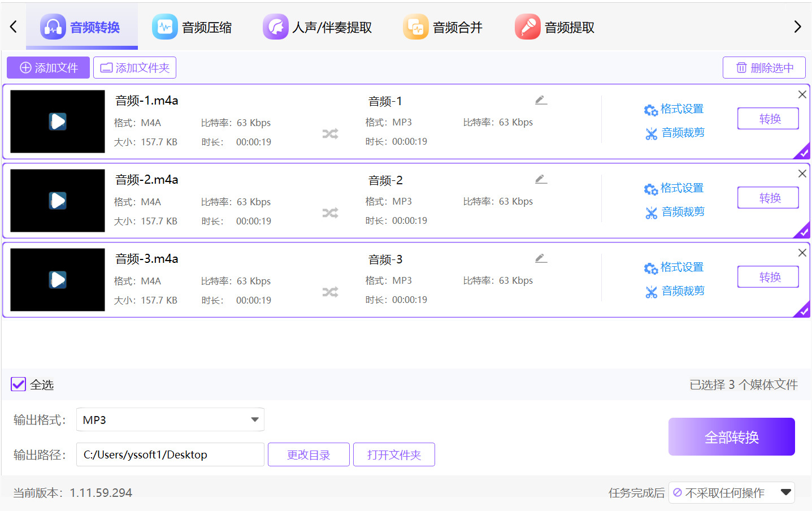Open 音频裁剪 for 音频-1
The width and height of the screenshot is (812, 511).
tap(675, 133)
